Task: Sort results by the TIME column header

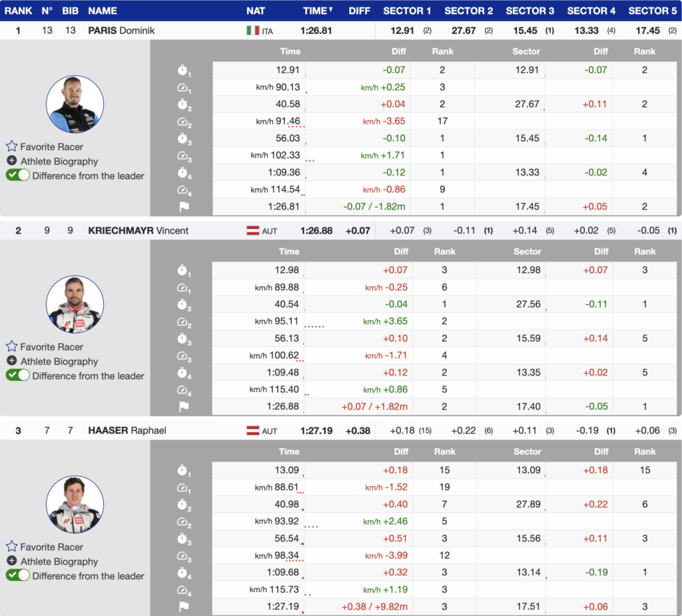Action: [317, 11]
